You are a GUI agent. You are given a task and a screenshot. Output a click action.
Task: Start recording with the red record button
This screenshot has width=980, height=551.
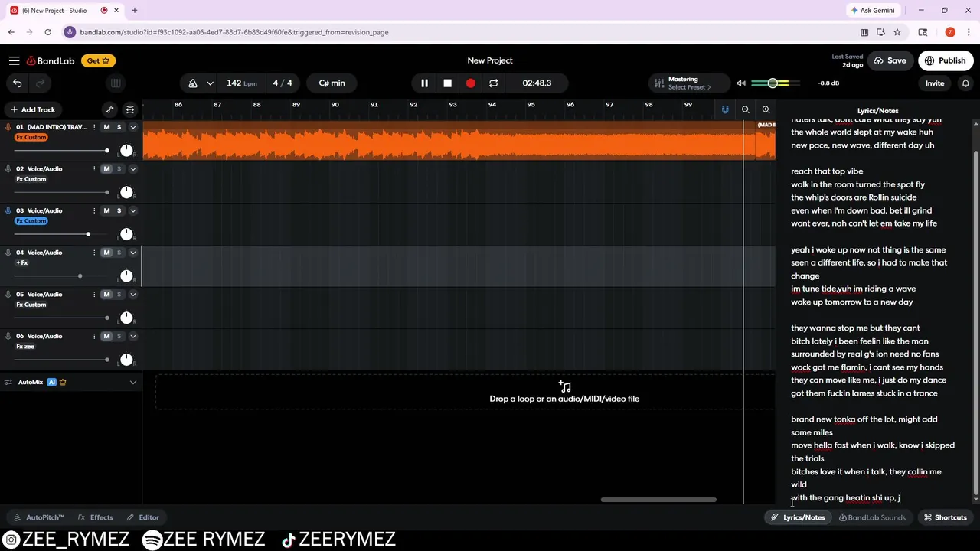click(470, 83)
